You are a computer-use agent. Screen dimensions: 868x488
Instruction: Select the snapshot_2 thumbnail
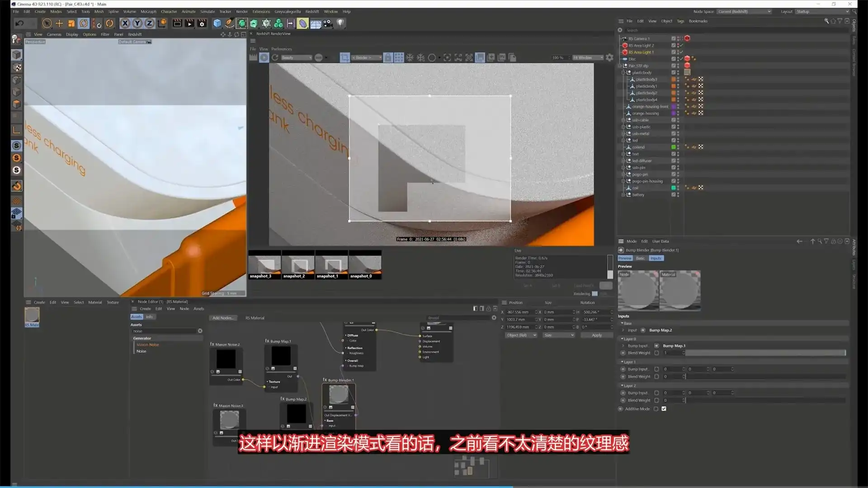(298, 264)
